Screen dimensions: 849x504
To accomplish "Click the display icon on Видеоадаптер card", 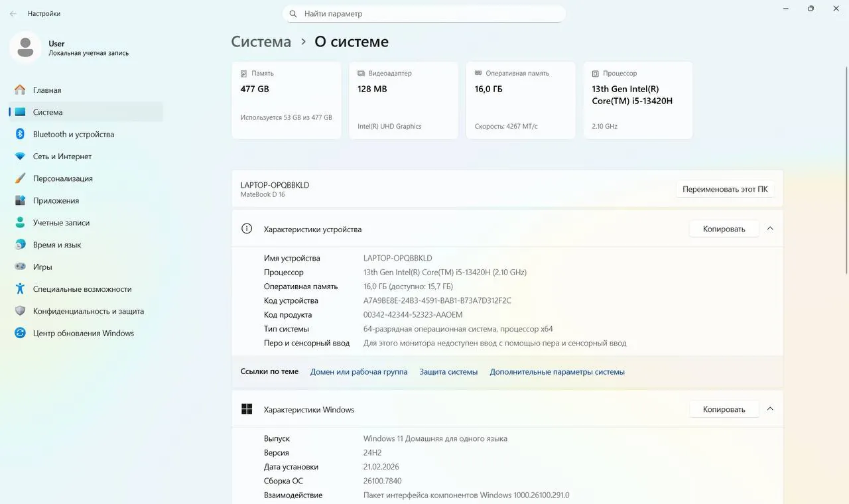I will click(361, 74).
